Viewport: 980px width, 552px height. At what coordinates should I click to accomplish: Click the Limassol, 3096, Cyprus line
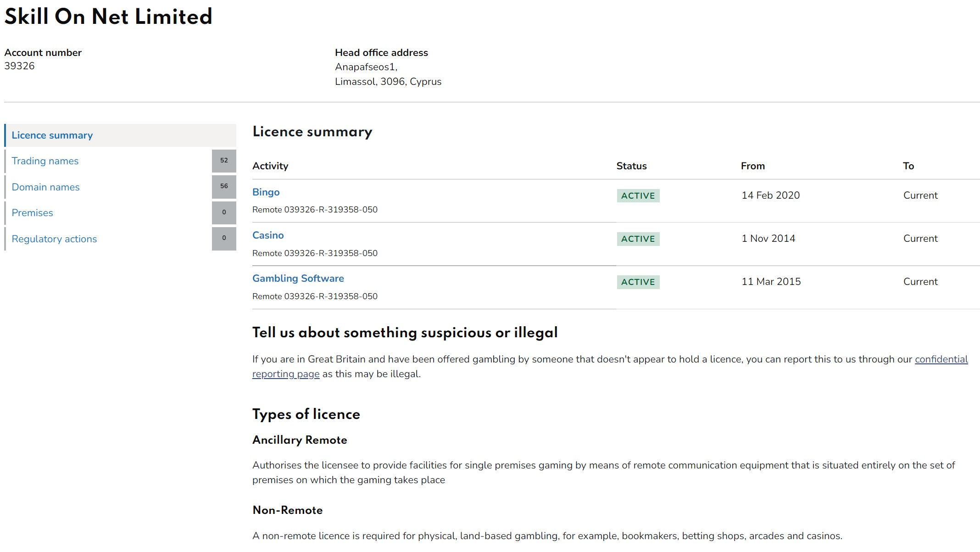tap(388, 82)
